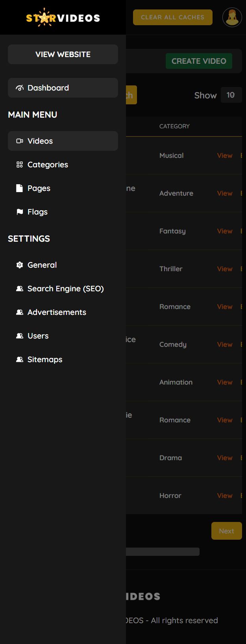Screen dimensions: 246x644
Task: Go to the Next page of videos
Action: pos(226,531)
